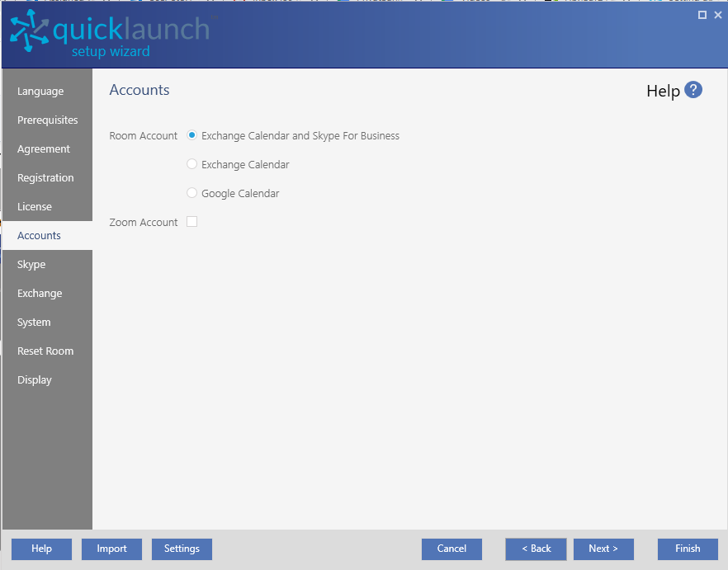Click the Help text beside question icon
The width and height of the screenshot is (728, 570).
(663, 91)
